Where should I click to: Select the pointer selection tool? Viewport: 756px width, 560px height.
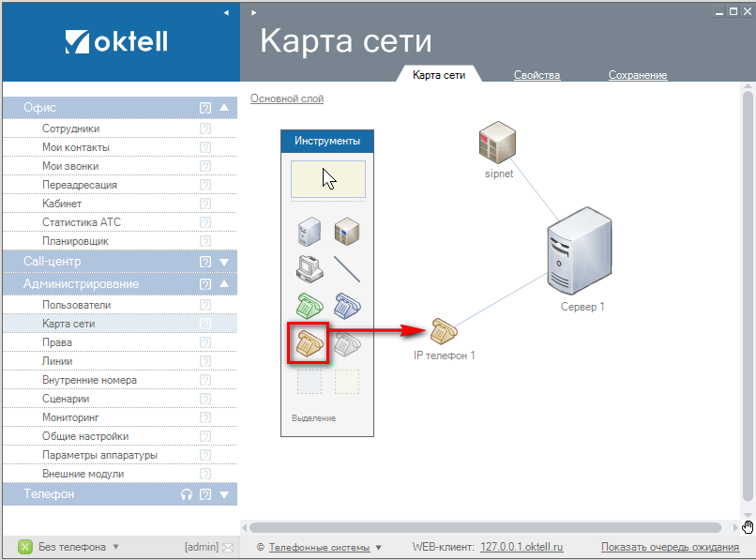click(x=327, y=178)
